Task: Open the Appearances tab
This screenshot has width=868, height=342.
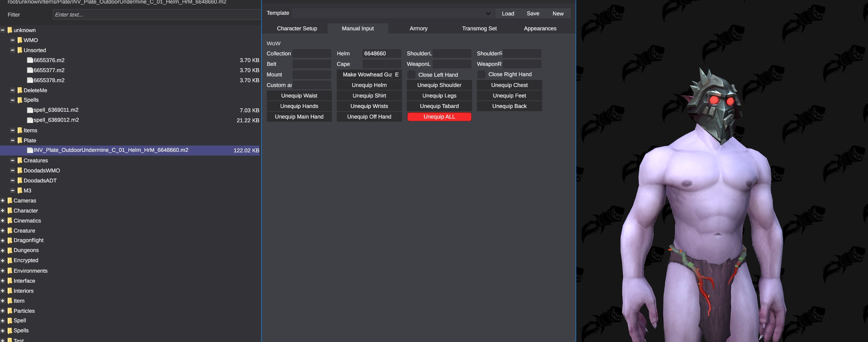Action: (x=540, y=29)
